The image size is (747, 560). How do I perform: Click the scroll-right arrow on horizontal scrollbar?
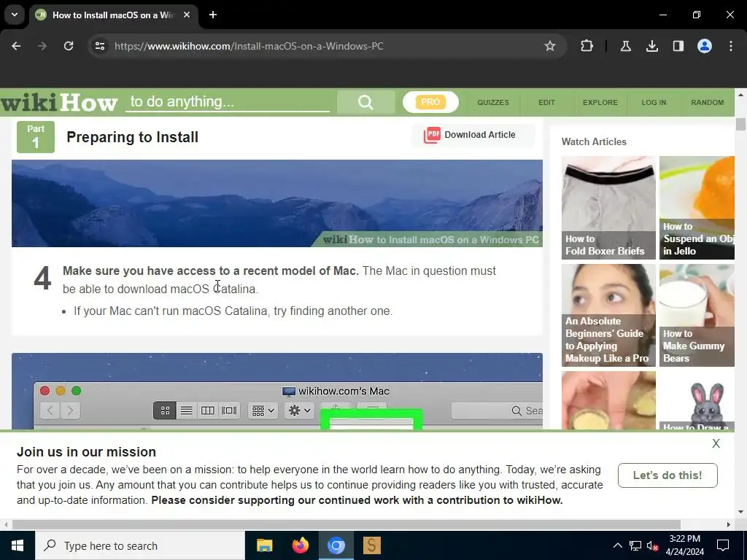coord(729,525)
